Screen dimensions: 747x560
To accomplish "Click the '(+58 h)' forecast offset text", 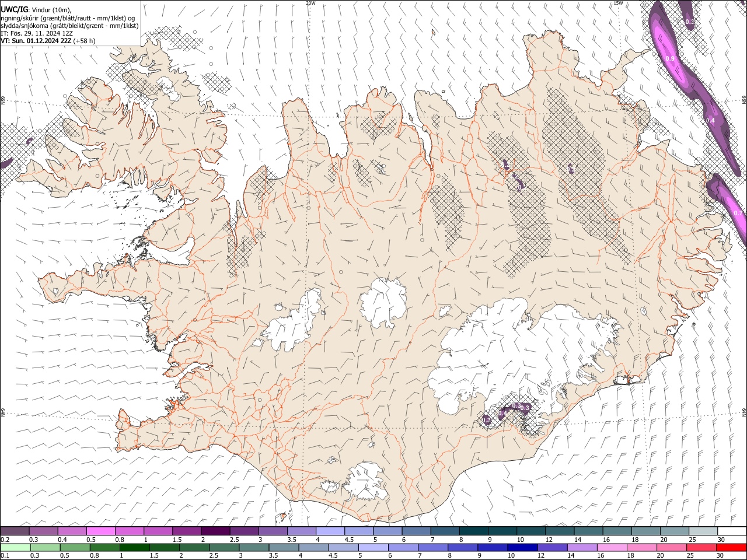I will [x=85, y=41].
